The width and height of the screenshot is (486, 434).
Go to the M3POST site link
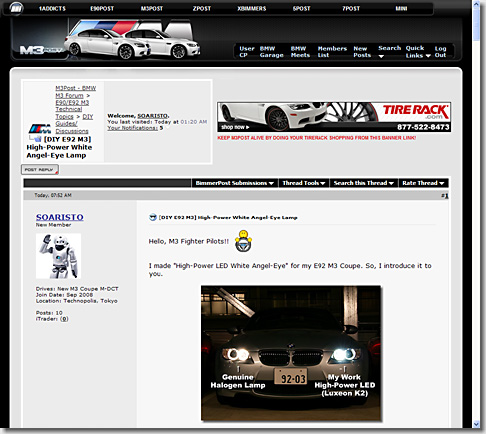pyautogui.click(x=152, y=9)
